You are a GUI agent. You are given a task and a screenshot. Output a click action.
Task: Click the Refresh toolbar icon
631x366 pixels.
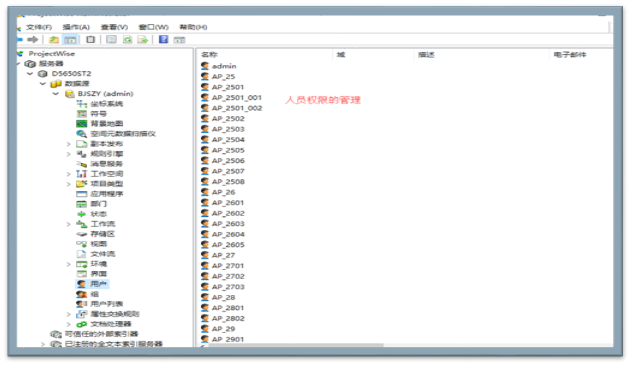(x=128, y=39)
